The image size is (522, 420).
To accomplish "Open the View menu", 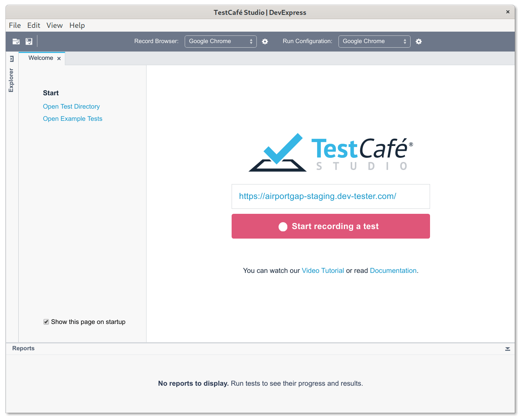I will [55, 26].
